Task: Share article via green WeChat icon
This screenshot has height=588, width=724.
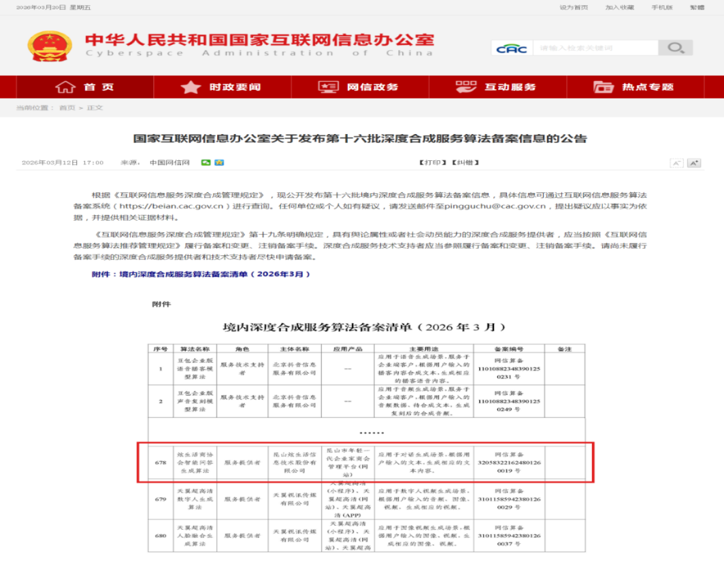Action: (x=206, y=162)
